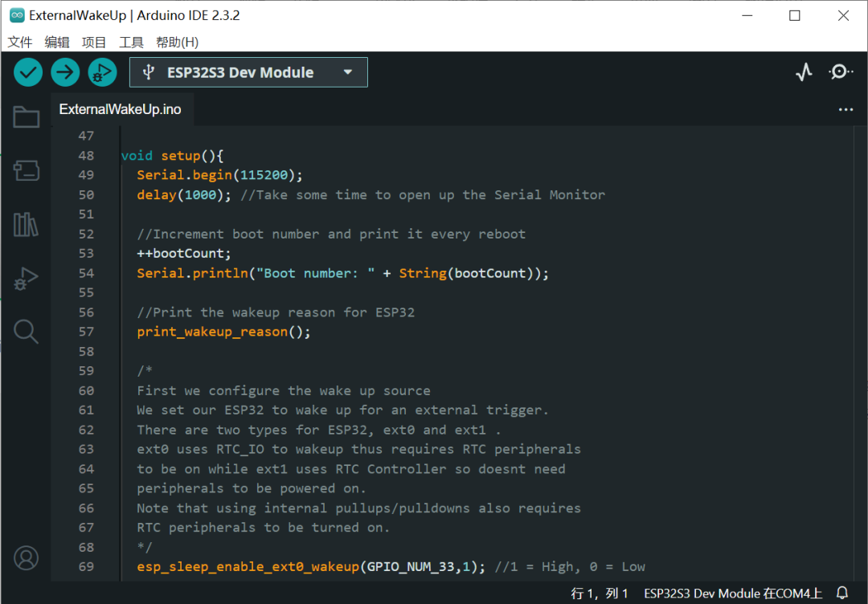Click the esp_sleep_enable_ext0_wakeup function name

[248, 567]
